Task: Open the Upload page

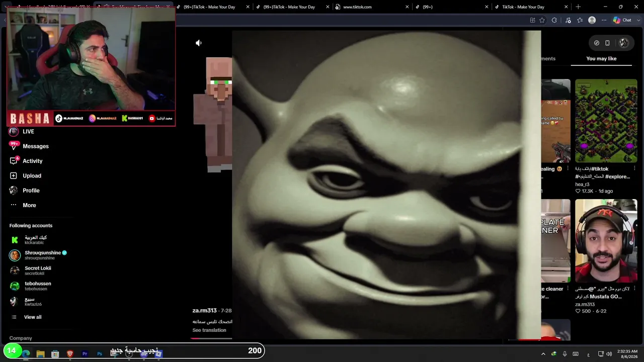Action: pyautogui.click(x=26, y=175)
